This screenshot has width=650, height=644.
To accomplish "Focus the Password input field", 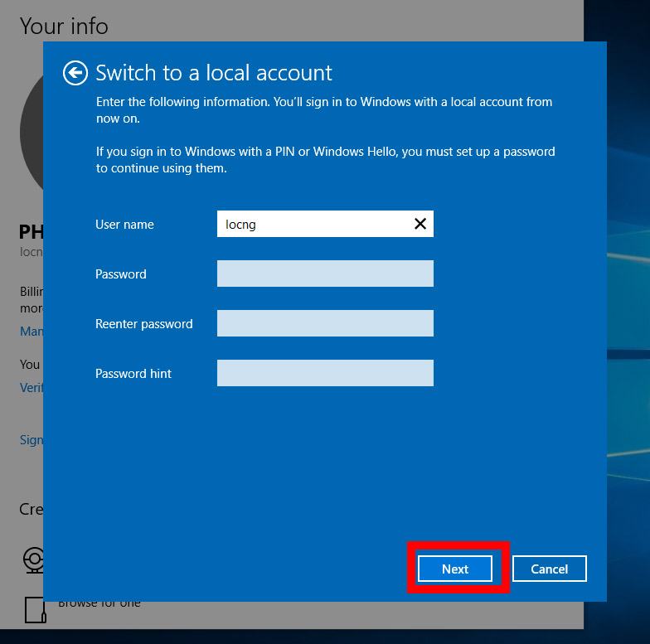I will tap(325, 274).
